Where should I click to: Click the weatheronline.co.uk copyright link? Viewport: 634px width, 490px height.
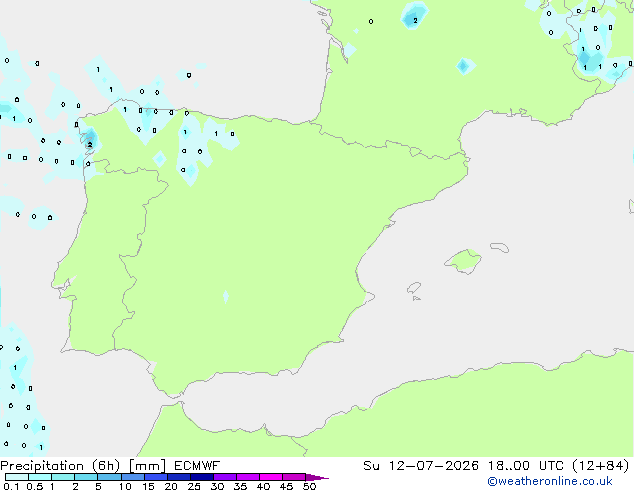pyautogui.click(x=550, y=481)
